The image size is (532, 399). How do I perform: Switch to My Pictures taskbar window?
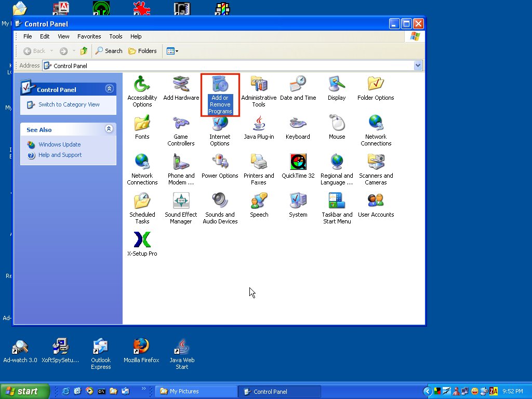pyautogui.click(x=196, y=391)
